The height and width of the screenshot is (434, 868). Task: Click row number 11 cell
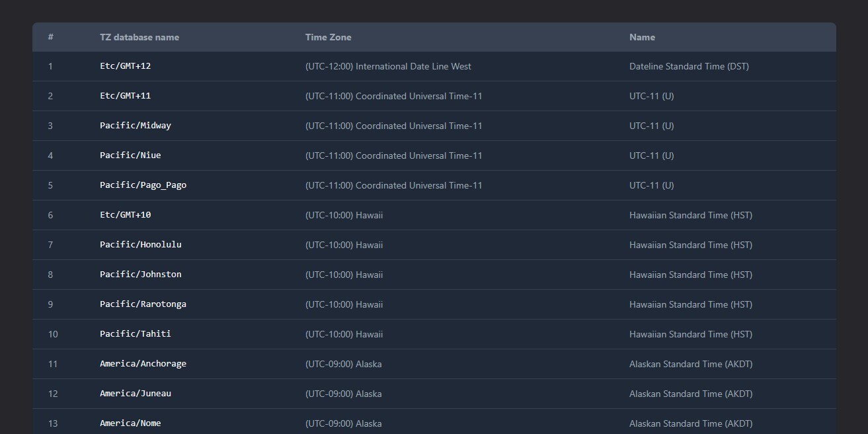(x=53, y=364)
